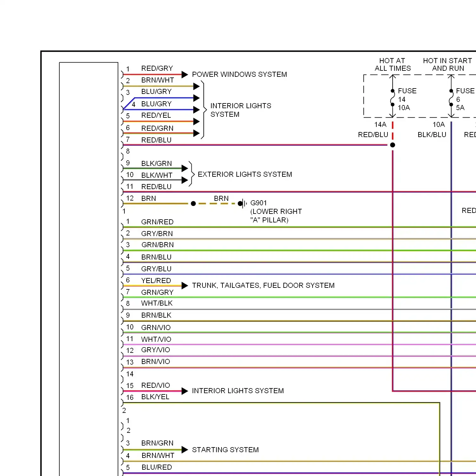Click the YEL/RED wire label
This screenshot has height=476, width=476.
coord(156,281)
